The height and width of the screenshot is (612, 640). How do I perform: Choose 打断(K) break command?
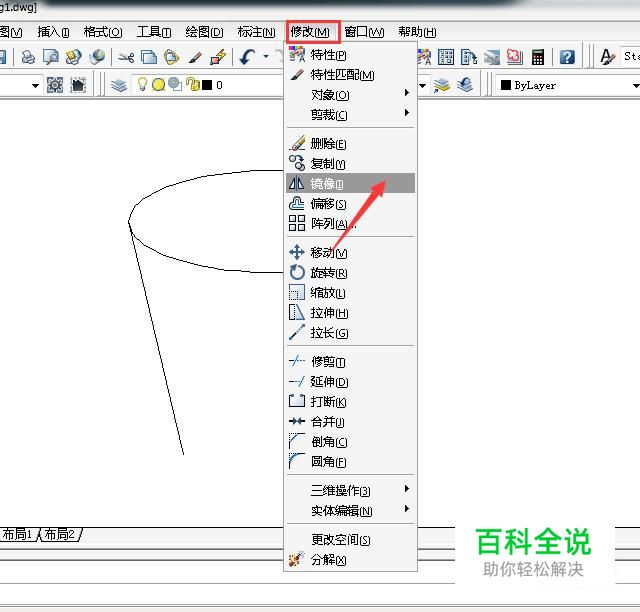pyautogui.click(x=351, y=401)
